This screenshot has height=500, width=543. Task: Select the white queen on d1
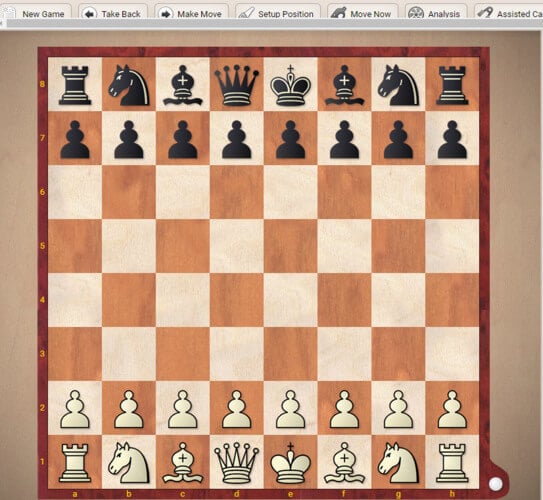[x=237, y=463]
